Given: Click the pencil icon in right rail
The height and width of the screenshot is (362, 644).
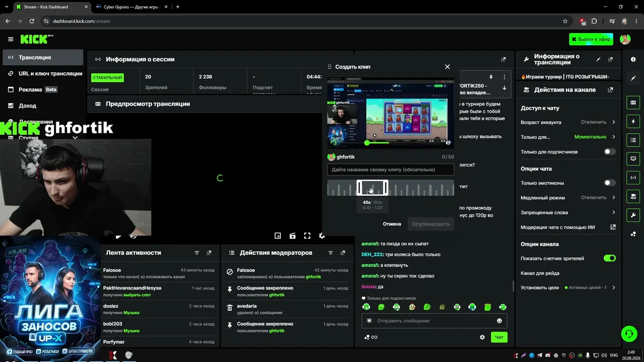Looking at the screenshot, I should [x=633, y=78].
